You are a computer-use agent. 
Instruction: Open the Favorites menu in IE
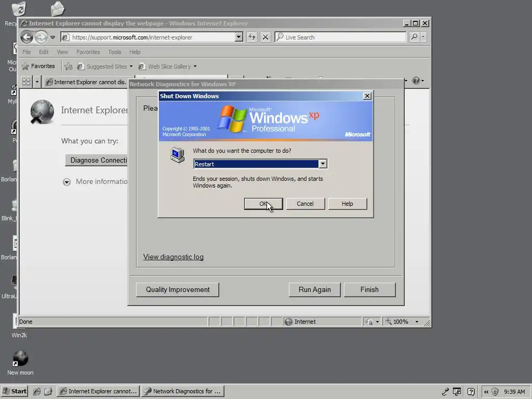click(x=88, y=52)
